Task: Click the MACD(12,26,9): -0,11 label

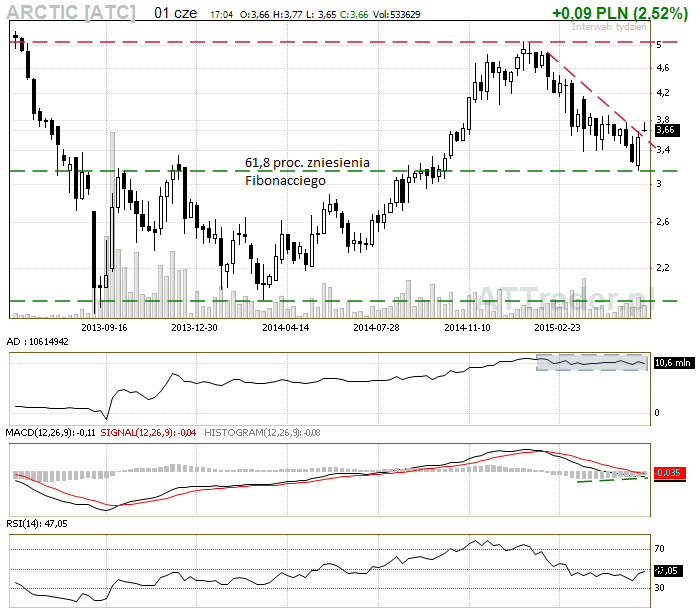Action: coord(50,433)
